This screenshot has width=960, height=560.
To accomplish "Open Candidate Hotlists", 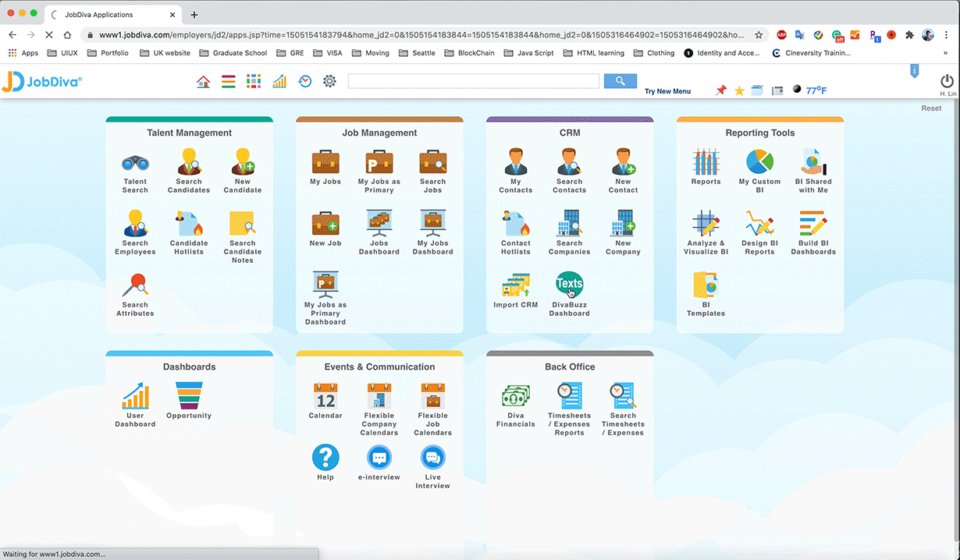I will click(189, 223).
